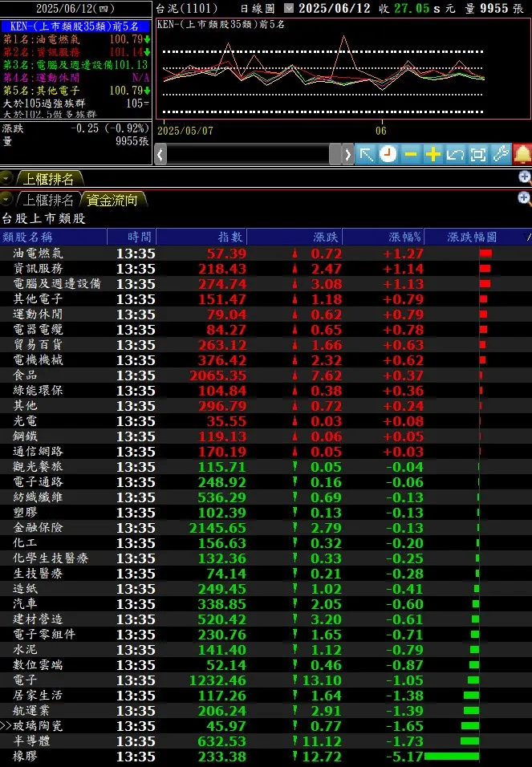This screenshot has height=767, width=532.
Task: Click 第3名:電腦及週邊設備 in the ranking list
Action: coord(76,64)
